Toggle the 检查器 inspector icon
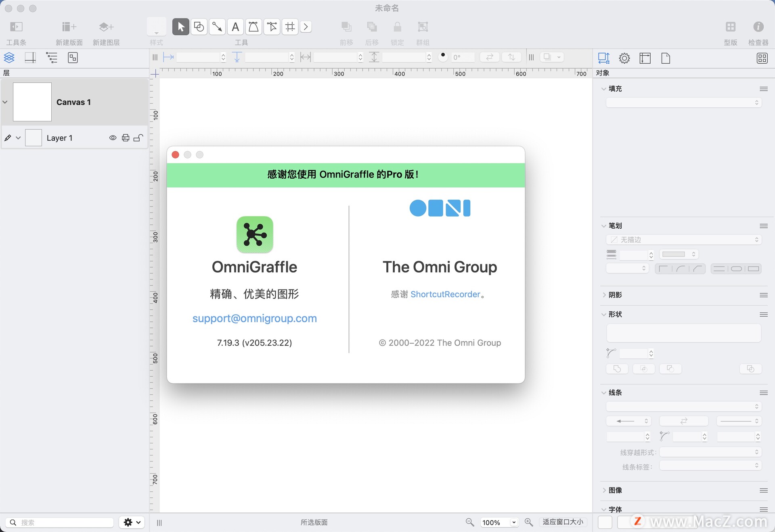The width and height of the screenshot is (775, 532). (x=758, y=27)
